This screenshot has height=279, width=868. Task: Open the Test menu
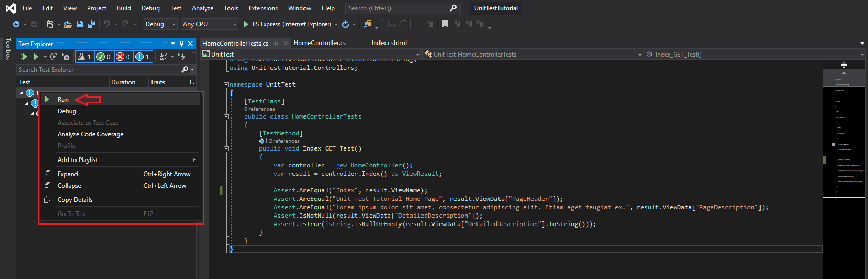(x=176, y=8)
